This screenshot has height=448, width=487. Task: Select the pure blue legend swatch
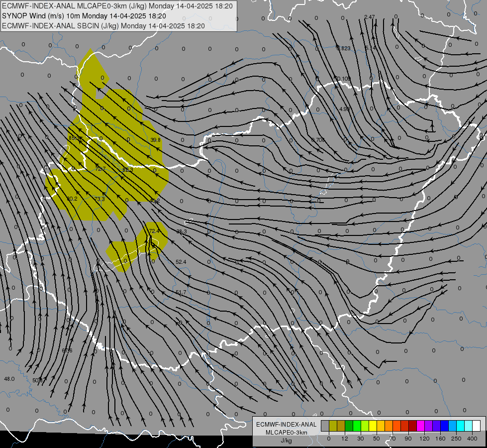pos(445,426)
